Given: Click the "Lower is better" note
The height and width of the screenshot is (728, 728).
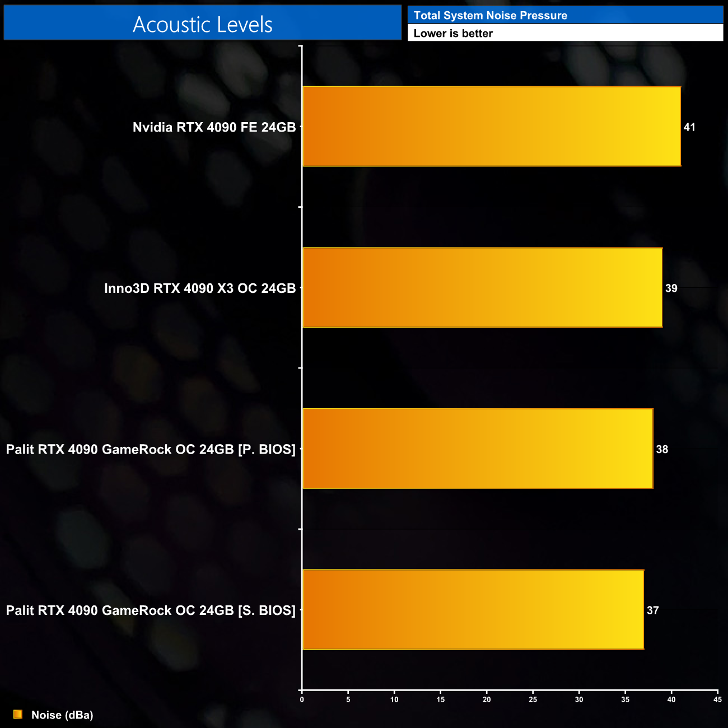Looking at the screenshot, I should click(x=453, y=33).
